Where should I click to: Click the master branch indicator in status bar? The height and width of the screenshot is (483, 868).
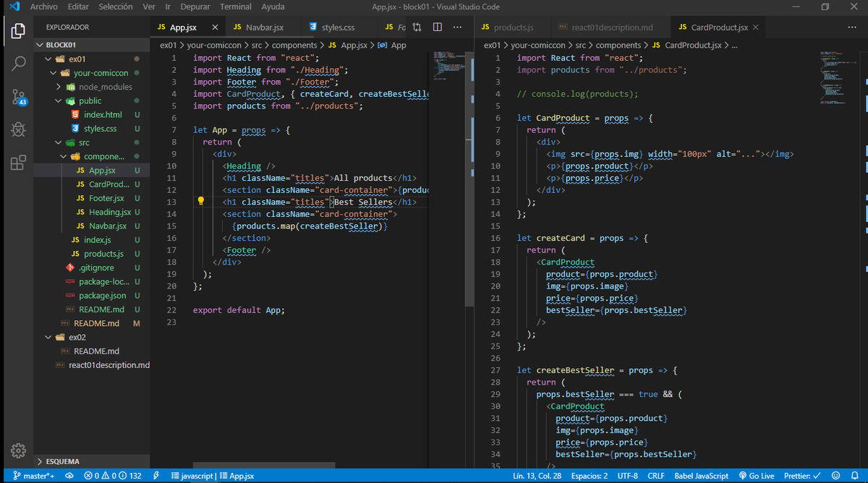click(x=34, y=476)
